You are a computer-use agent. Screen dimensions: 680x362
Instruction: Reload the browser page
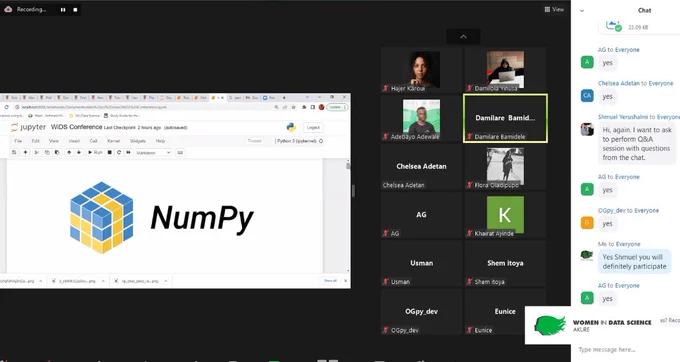click(7, 107)
